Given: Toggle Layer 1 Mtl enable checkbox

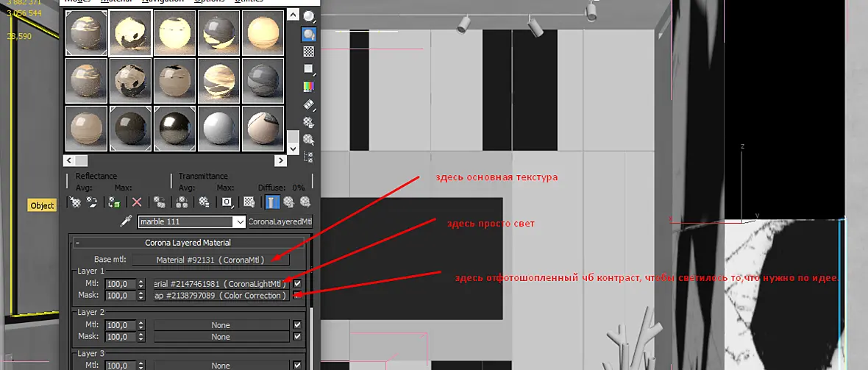Looking at the screenshot, I should click(x=297, y=284).
